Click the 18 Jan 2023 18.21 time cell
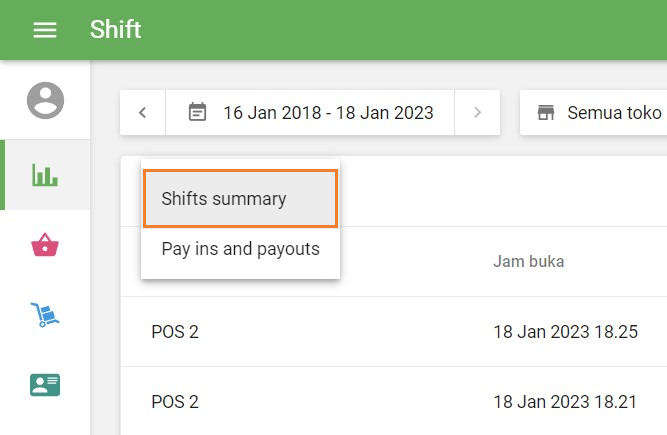 565,402
